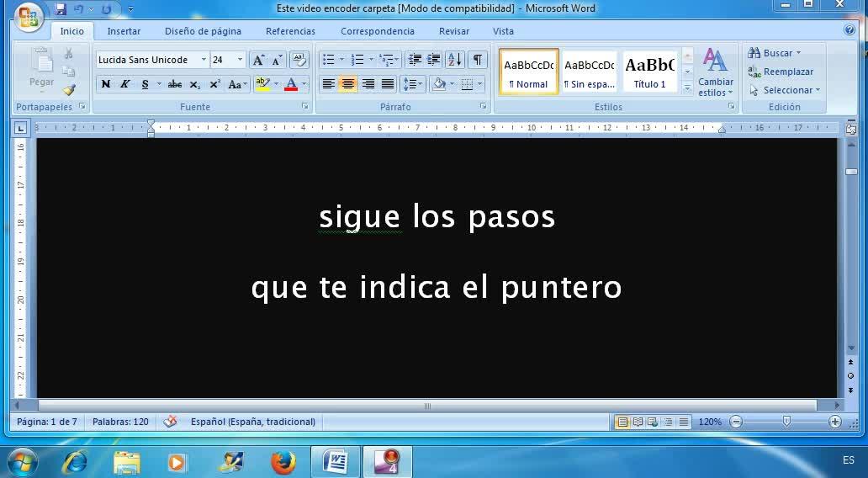Open the Change Case Aa menu
Image resolution: width=868 pixels, height=478 pixels.
tap(237, 84)
